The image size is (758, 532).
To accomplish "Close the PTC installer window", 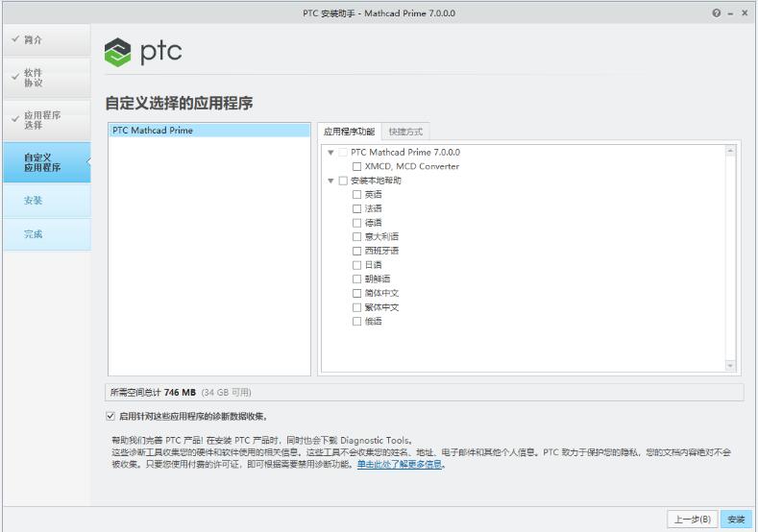I will tap(745, 13).
